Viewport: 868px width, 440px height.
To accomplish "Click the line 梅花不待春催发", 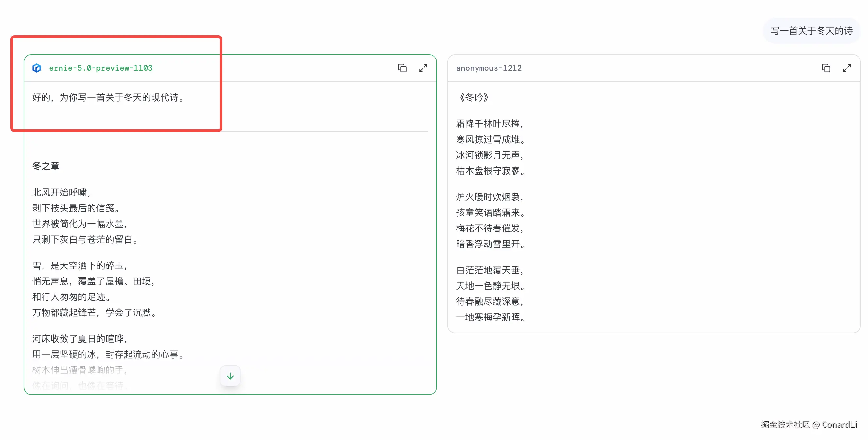I will (x=489, y=228).
